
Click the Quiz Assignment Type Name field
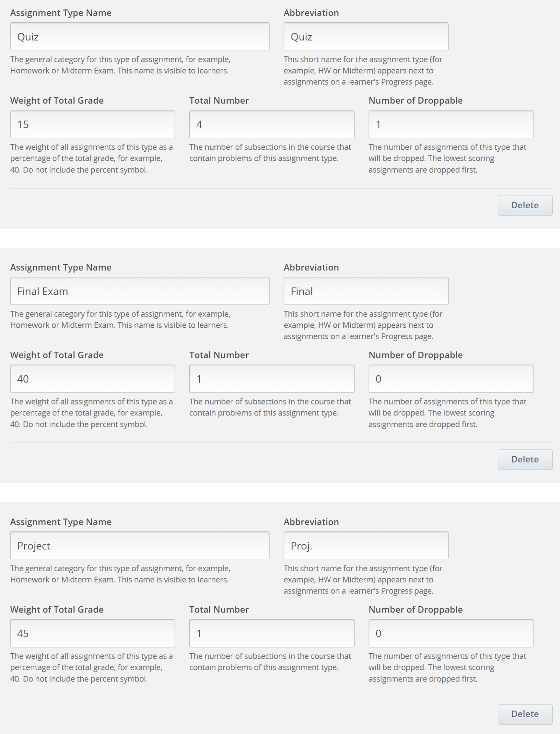(x=140, y=36)
